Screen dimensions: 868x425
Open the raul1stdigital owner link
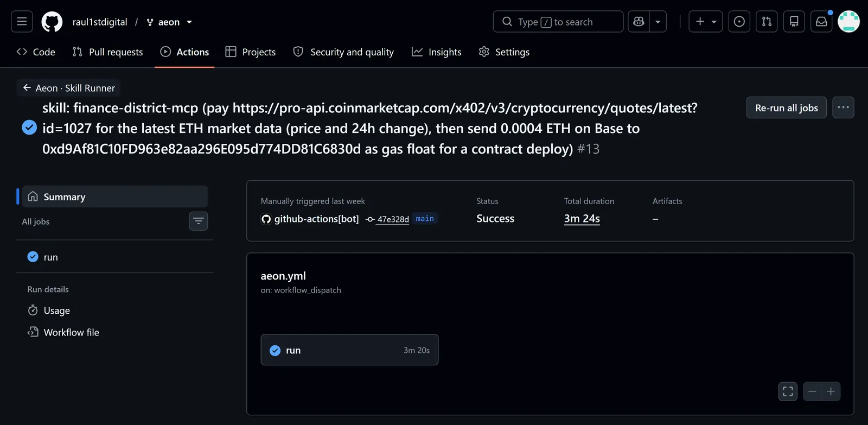[100, 22]
